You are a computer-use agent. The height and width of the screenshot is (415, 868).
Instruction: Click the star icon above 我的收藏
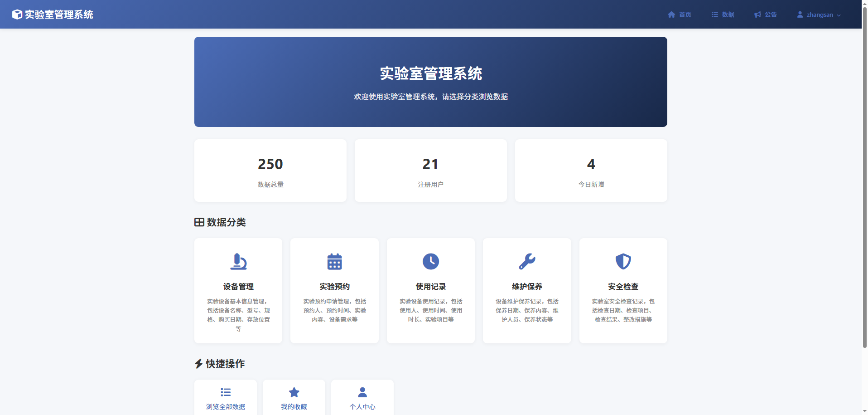(294, 392)
